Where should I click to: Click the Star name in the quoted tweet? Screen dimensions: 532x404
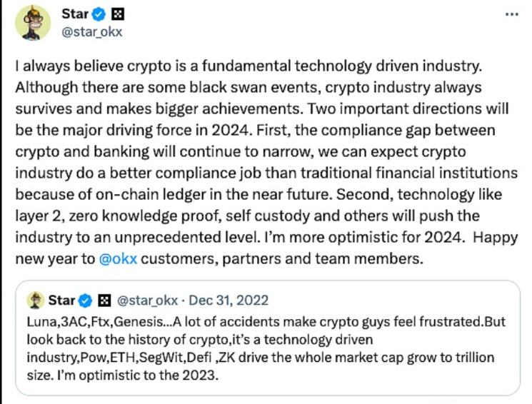[x=61, y=300]
